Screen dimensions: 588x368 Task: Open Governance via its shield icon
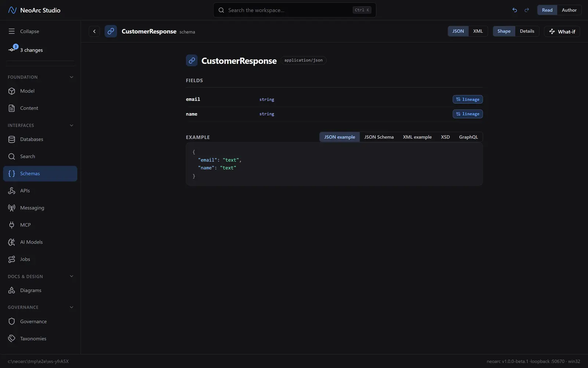(x=12, y=321)
